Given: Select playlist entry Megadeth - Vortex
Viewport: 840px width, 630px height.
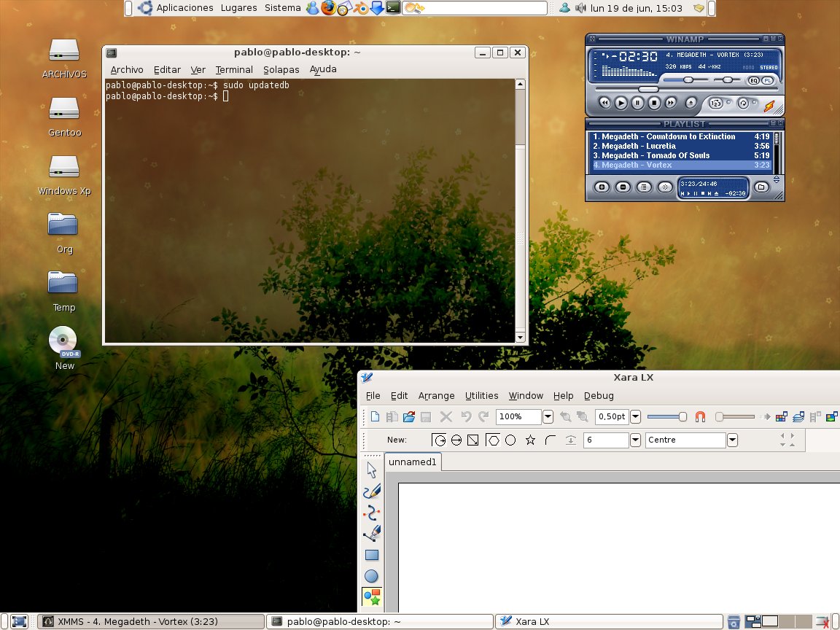Looking at the screenshot, I should 682,166.
